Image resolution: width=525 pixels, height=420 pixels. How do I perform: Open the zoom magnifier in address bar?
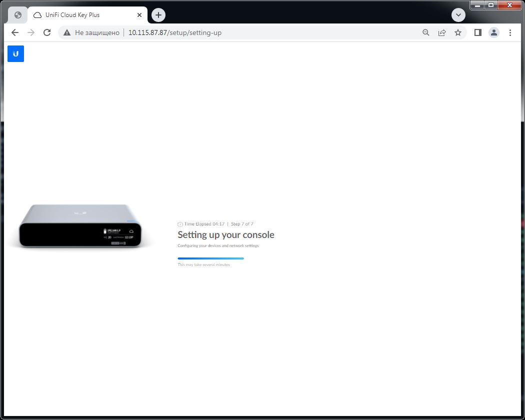pyautogui.click(x=426, y=32)
